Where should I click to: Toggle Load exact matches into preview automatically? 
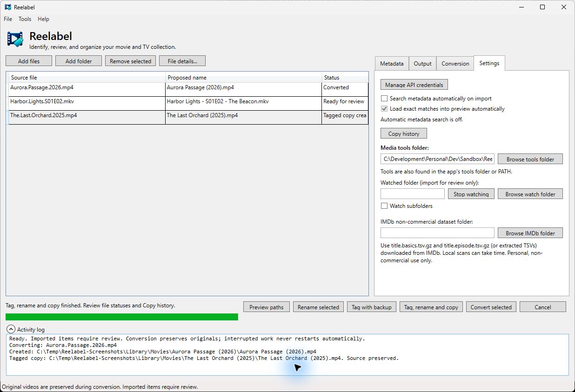384,109
